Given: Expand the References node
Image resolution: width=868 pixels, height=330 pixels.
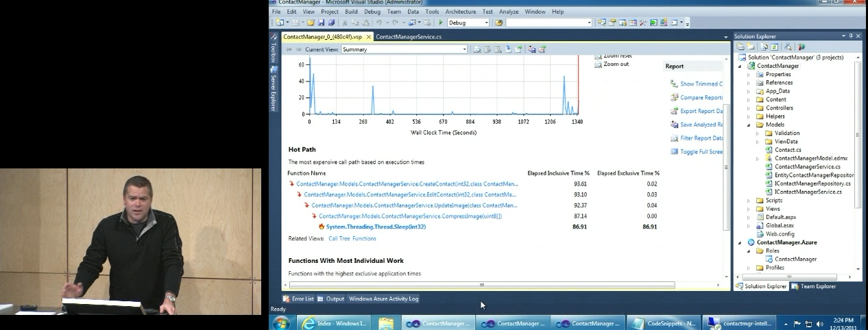Looking at the screenshot, I should tap(749, 82).
